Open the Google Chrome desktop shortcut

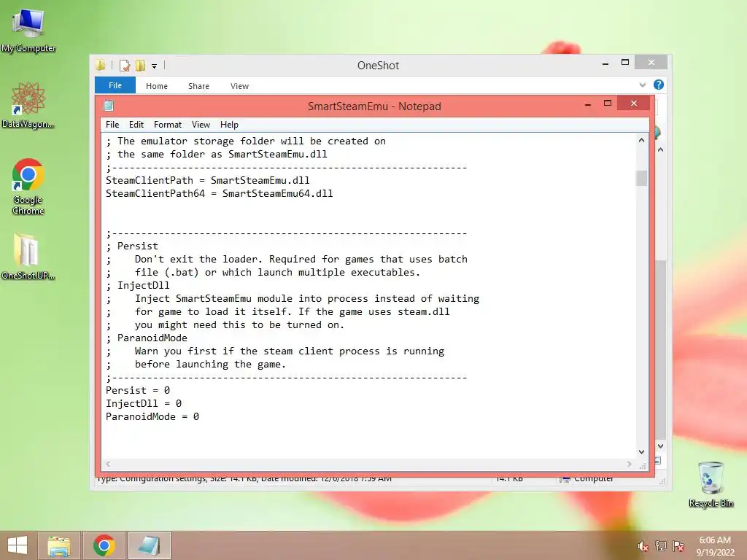[28, 186]
